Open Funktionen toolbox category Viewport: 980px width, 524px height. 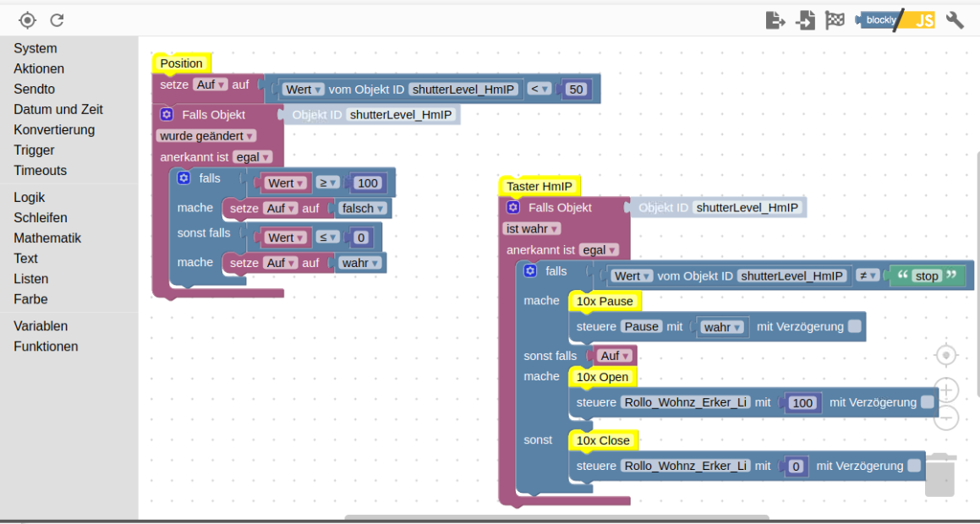[46, 347]
